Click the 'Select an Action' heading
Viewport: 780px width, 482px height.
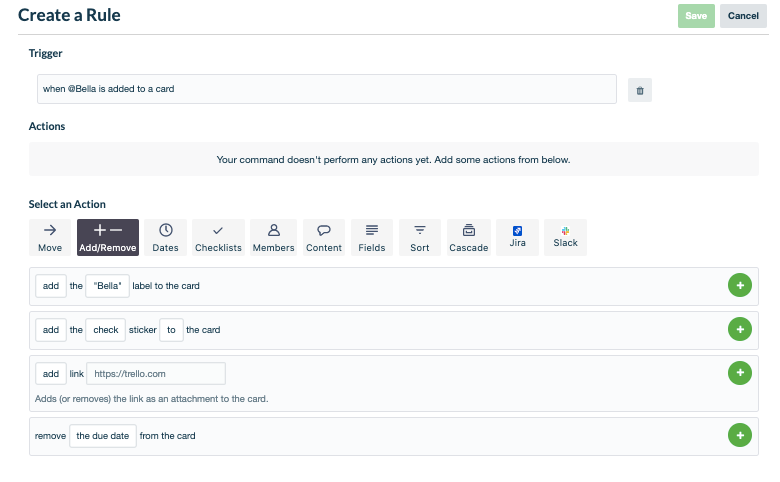67,204
